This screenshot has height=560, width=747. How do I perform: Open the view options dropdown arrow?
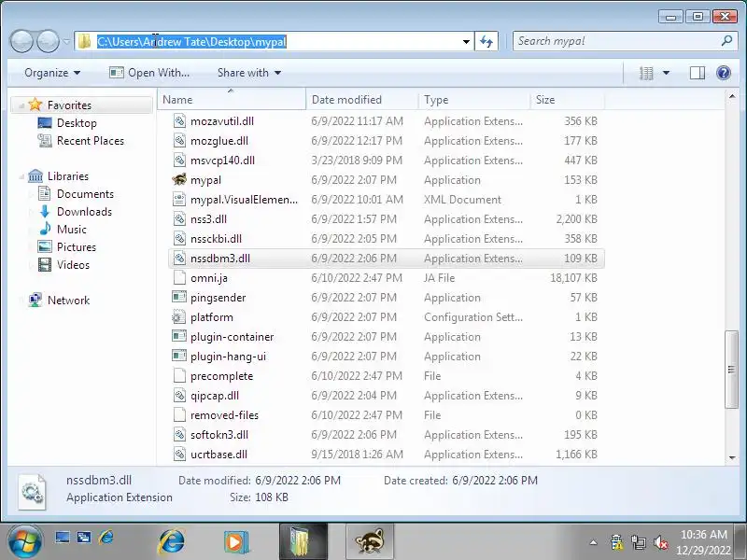pos(666,73)
